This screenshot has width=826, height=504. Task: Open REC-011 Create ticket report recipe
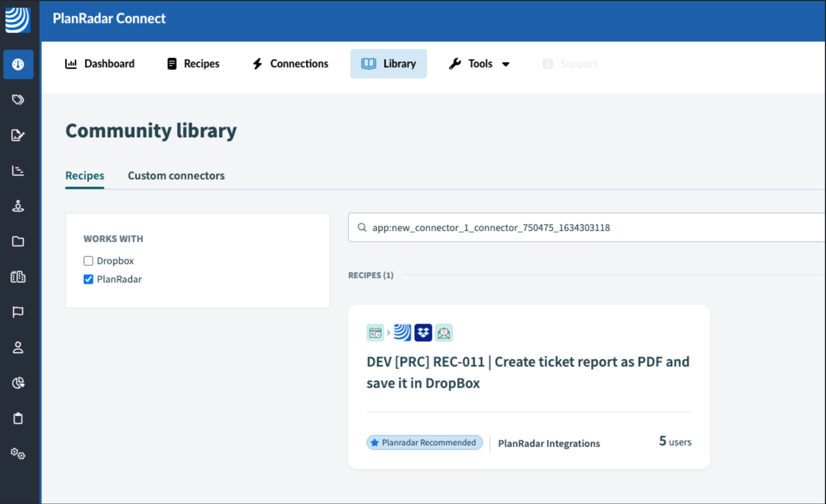[528, 372]
